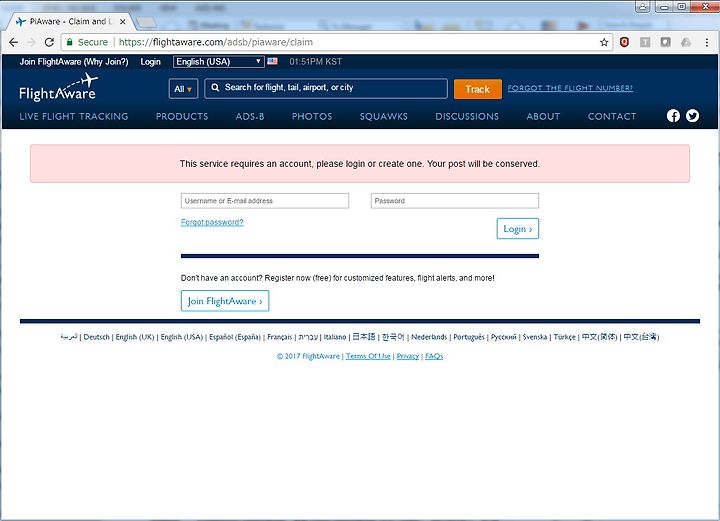720x521 pixels.
Task: Click the browser back arrow
Action: click(13, 42)
